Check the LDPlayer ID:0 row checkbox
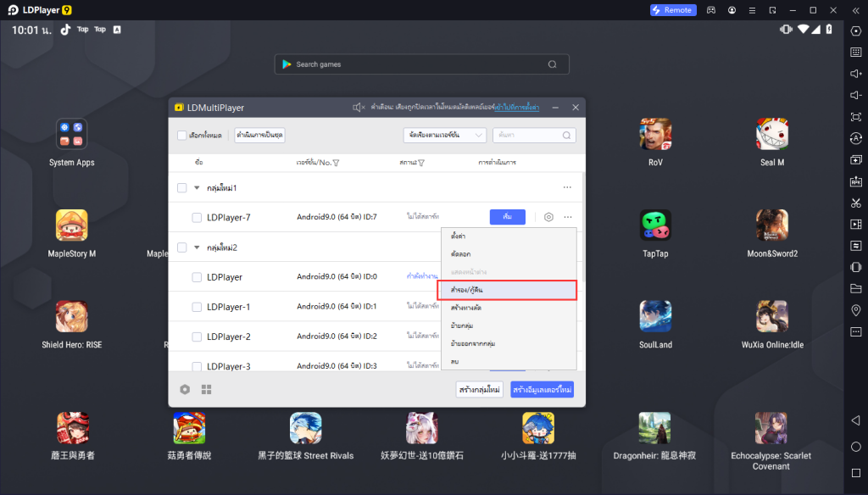The width and height of the screenshot is (868, 495). click(x=197, y=277)
